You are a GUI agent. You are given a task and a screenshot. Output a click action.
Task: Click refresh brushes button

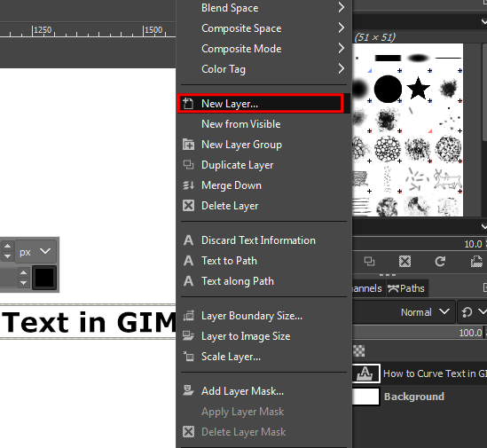point(440,262)
